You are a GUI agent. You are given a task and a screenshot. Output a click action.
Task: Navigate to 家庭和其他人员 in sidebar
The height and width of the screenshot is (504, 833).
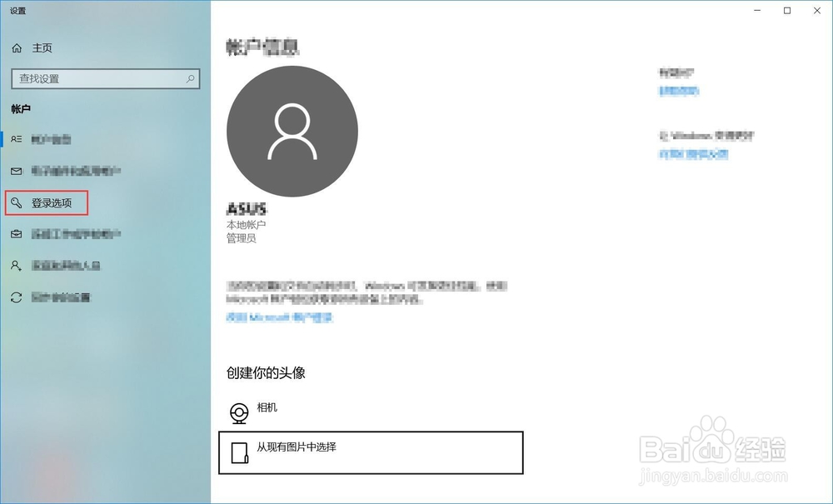point(62,266)
